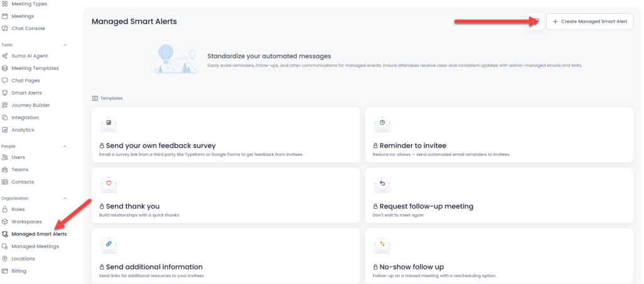Image resolution: width=644 pixels, height=284 pixels.
Task: Click the Workspaces cube icon
Action: pos(5,222)
